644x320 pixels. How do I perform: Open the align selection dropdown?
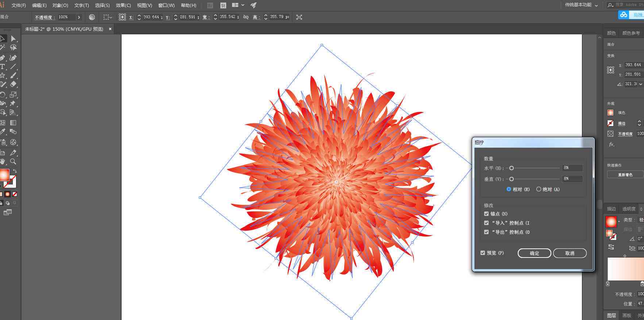pos(108,17)
